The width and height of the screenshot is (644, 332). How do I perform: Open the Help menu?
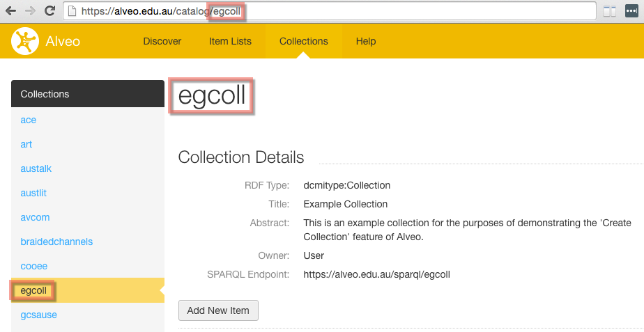pyautogui.click(x=366, y=42)
